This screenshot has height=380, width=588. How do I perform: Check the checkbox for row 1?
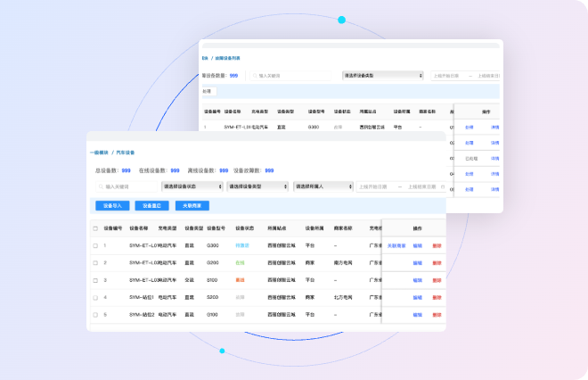pyautogui.click(x=95, y=244)
